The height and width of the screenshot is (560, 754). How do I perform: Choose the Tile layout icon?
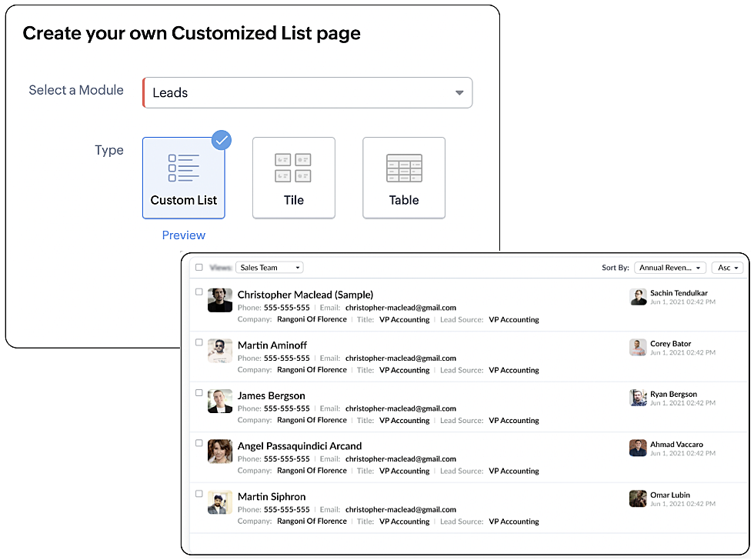coord(293,168)
